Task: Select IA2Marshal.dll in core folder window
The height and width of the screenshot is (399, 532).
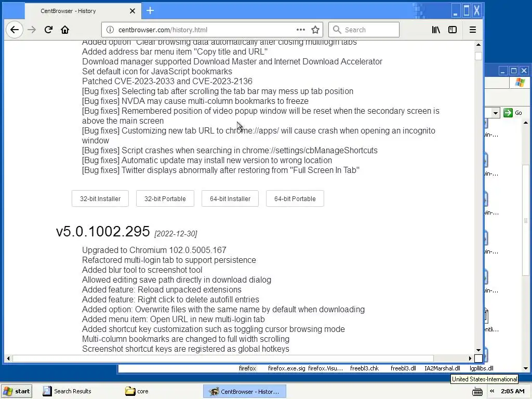Action: [442, 368]
